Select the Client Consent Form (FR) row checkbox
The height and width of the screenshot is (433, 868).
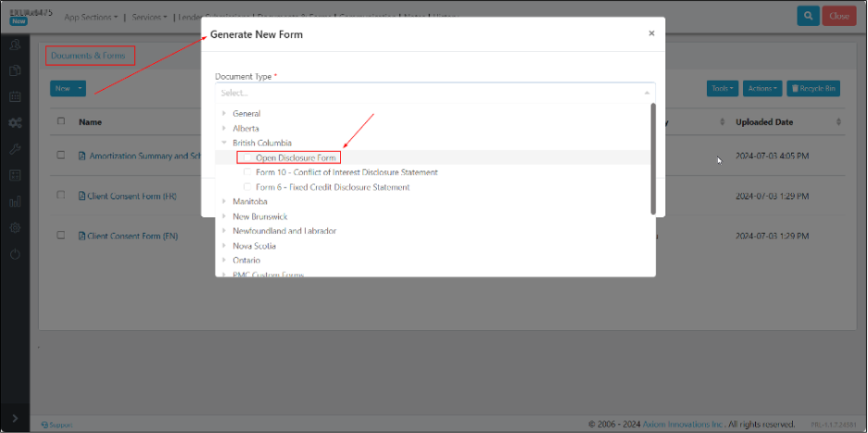click(x=61, y=196)
